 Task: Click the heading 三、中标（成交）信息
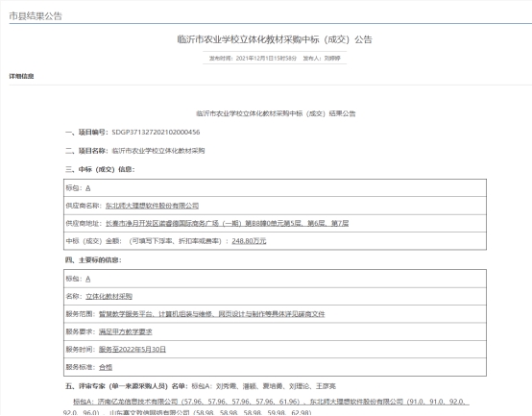tap(100, 169)
